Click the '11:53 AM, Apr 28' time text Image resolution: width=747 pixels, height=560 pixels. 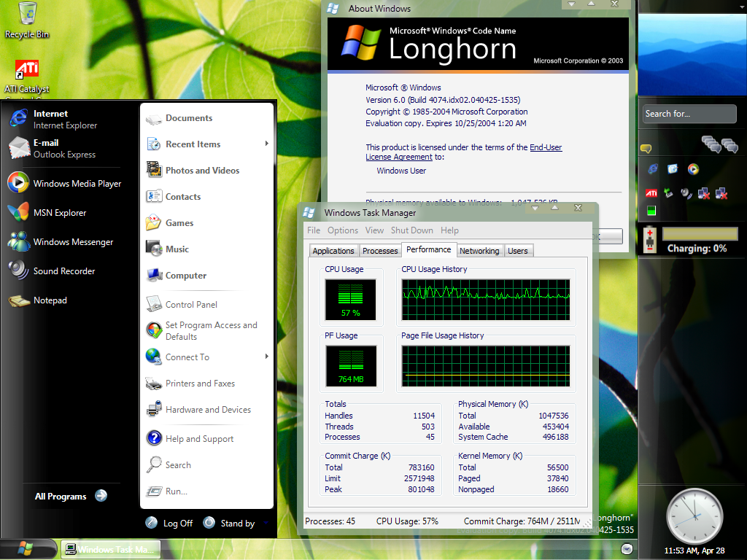(x=694, y=551)
